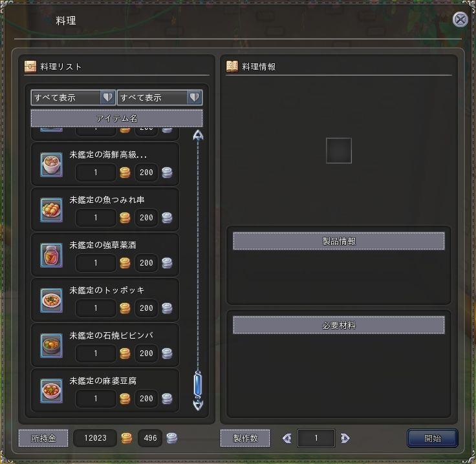The image size is (476, 464).
Task: Click the 必要材料 section header
Action: (339, 325)
